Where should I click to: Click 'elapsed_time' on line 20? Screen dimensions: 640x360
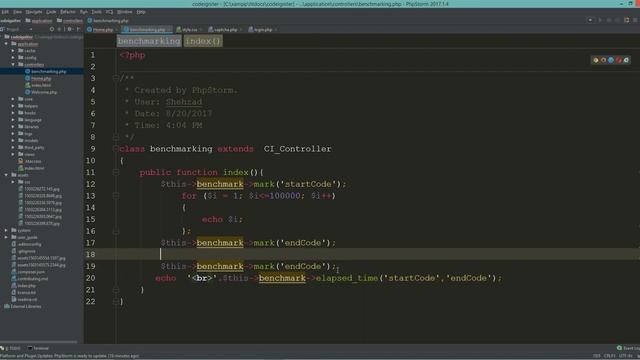pos(347,278)
